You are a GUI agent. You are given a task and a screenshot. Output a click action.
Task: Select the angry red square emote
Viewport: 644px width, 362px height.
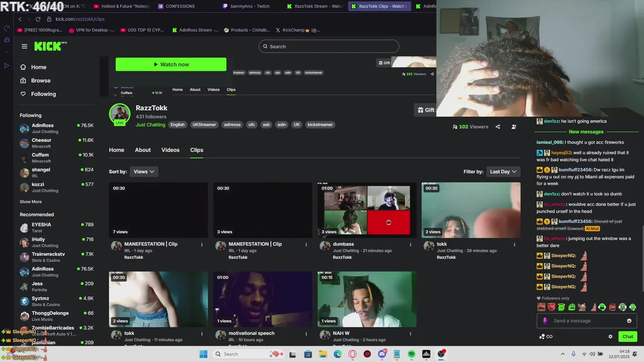pos(612,307)
